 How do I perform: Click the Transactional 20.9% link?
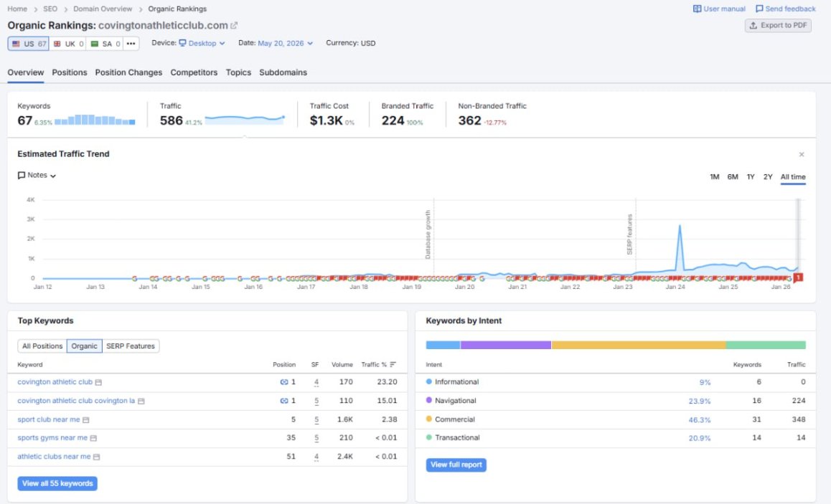(700, 438)
